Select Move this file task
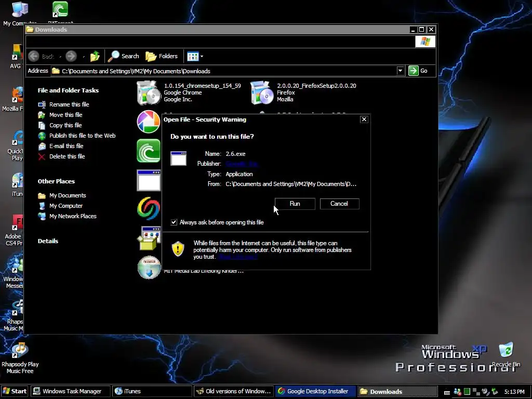Screen dimensions: 532x399 click(66, 115)
